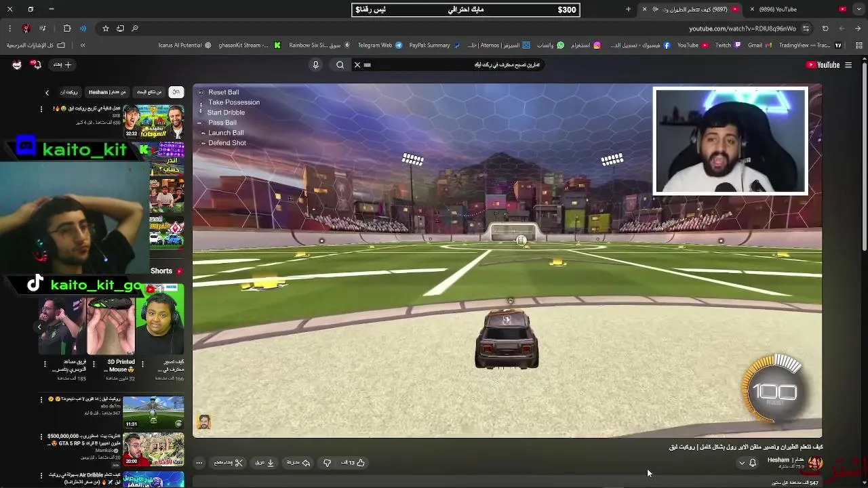Open the browser extensions puzzle icon
The image size is (868, 488).
click(67, 28)
